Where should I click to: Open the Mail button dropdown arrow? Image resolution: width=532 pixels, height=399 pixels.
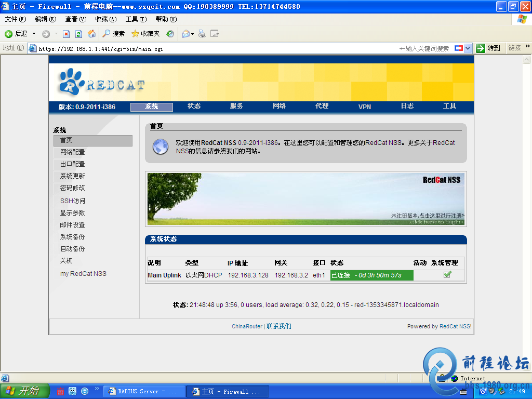coord(193,34)
